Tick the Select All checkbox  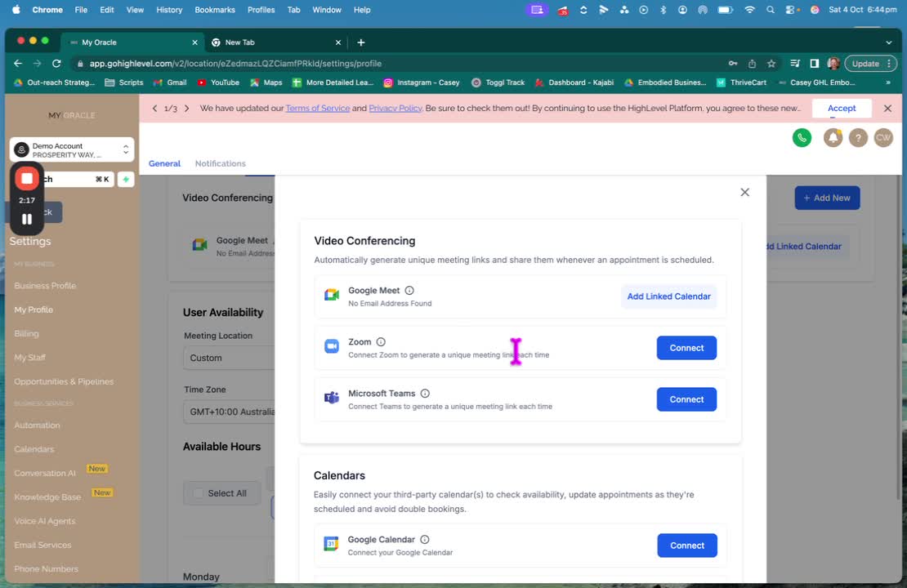pyautogui.click(x=199, y=493)
